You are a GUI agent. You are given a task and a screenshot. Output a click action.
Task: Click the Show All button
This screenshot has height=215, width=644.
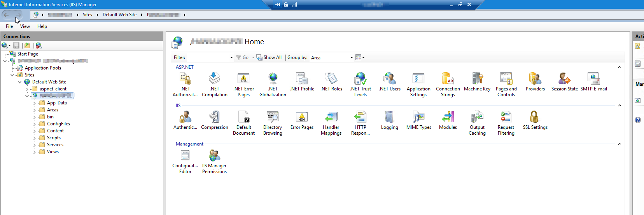[x=269, y=57]
